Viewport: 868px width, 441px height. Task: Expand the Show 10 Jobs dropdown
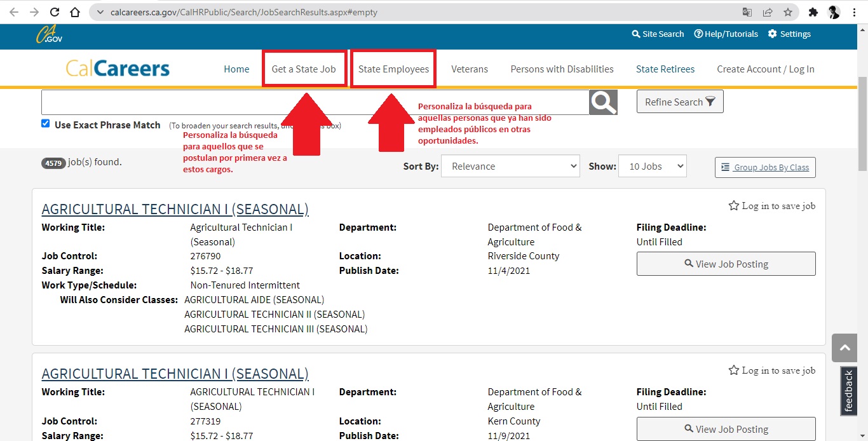[x=652, y=166]
